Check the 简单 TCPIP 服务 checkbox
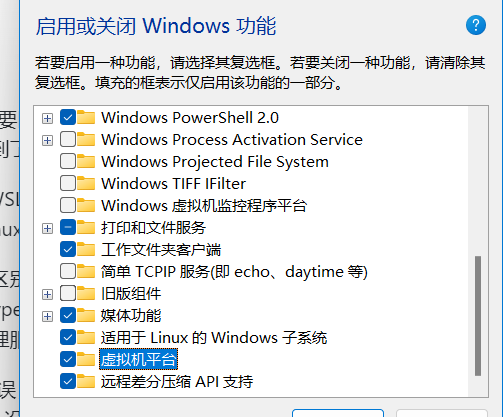The height and width of the screenshot is (417, 503). pos(68,271)
